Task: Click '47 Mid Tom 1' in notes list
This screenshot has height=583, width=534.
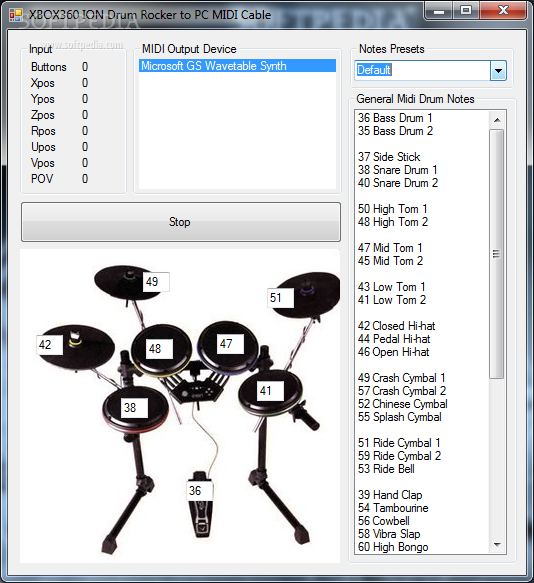Action: click(x=390, y=248)
